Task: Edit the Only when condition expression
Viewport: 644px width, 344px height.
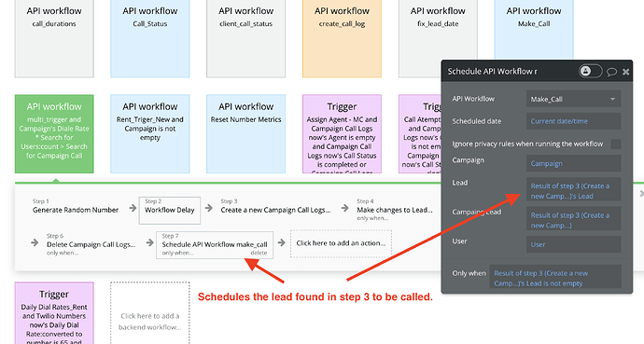Action: (555, 277)
